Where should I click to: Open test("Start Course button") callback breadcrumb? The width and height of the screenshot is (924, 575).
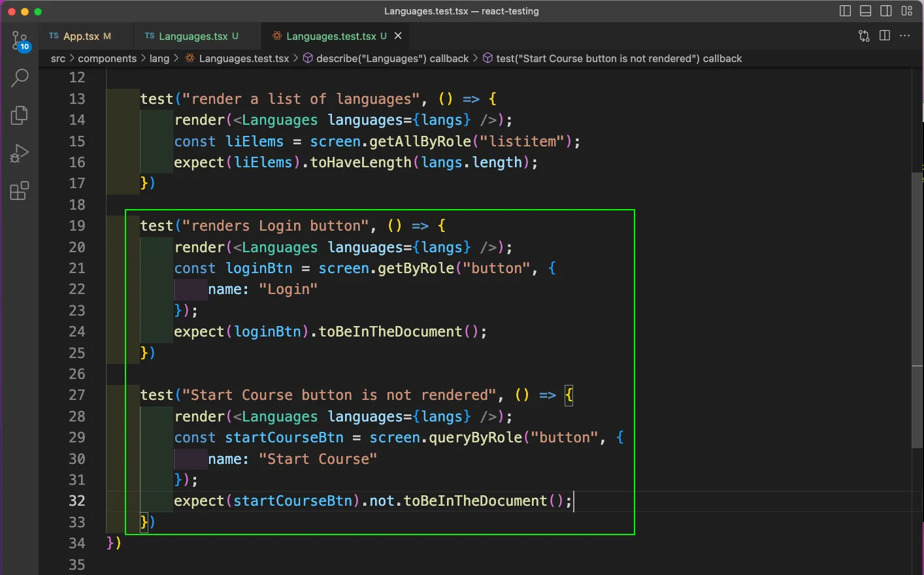(x=612, y=58)
